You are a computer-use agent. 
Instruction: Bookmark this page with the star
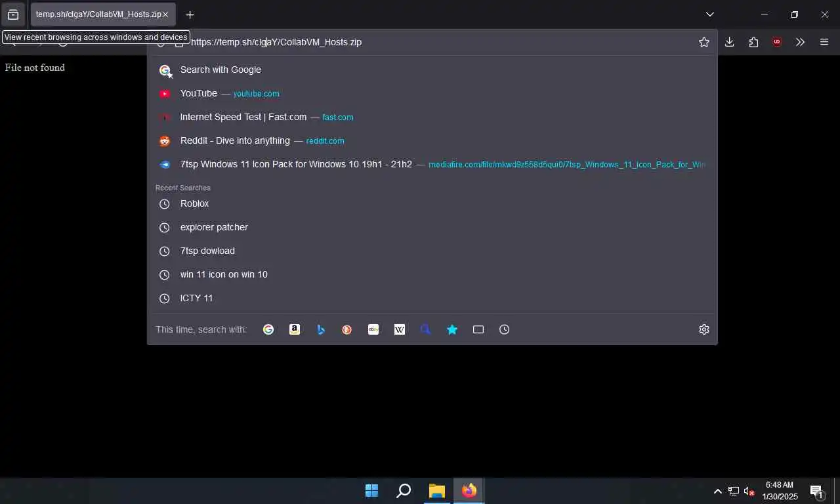(704, 42)
